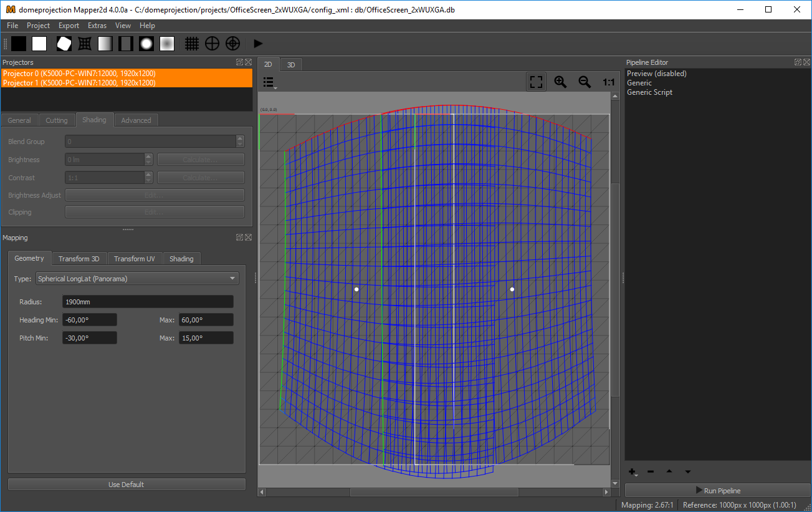Show the grid lines test pattern
Image resolution: width=812 pixels, height=512 pixels.
(x=192, y=44)
